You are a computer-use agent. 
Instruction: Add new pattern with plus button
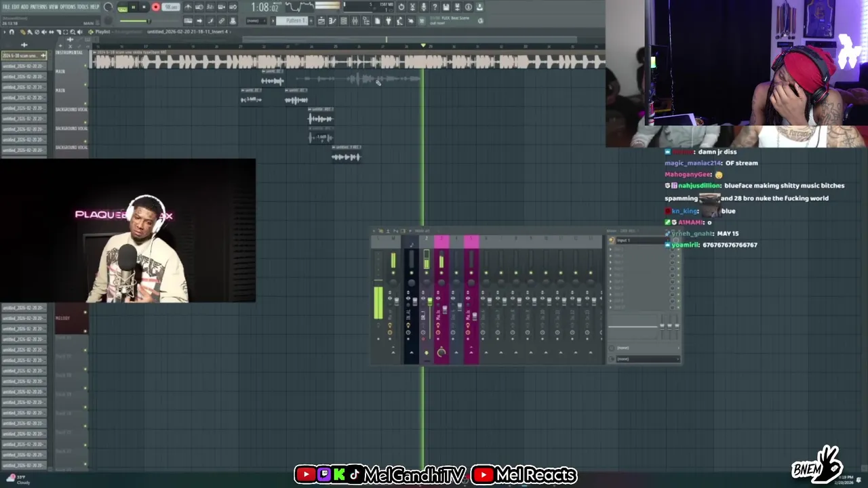311,20
